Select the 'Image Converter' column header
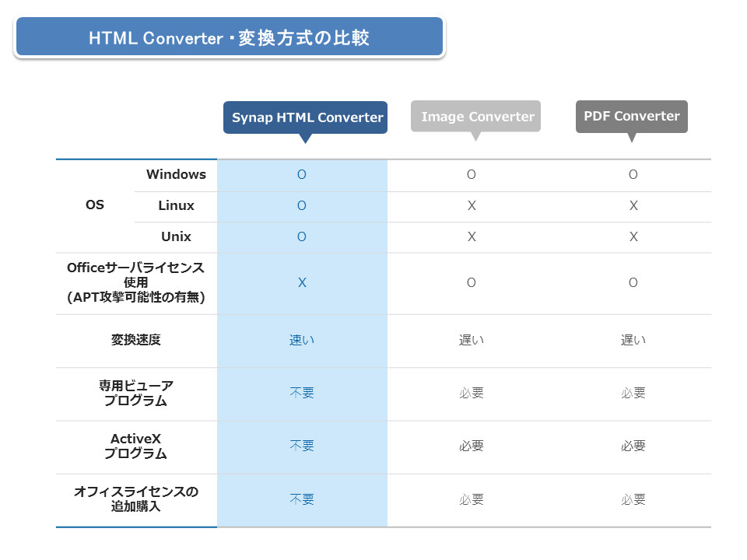The width and height of the screenshot is (747, 560). pyautogui.click(x=476, y=116)
